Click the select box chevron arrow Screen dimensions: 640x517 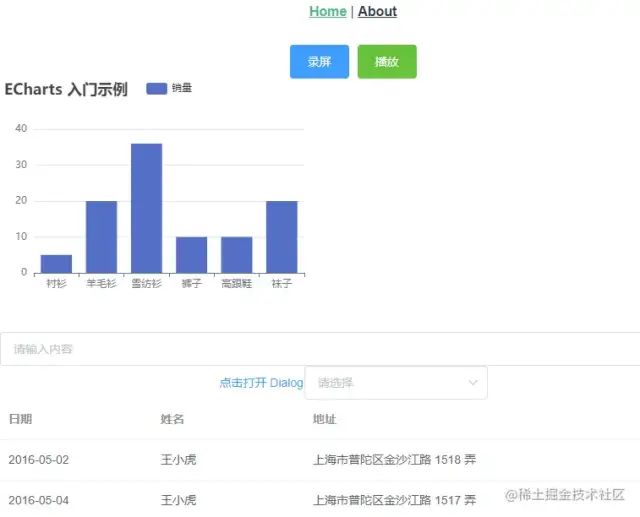(x=473, y=383)
